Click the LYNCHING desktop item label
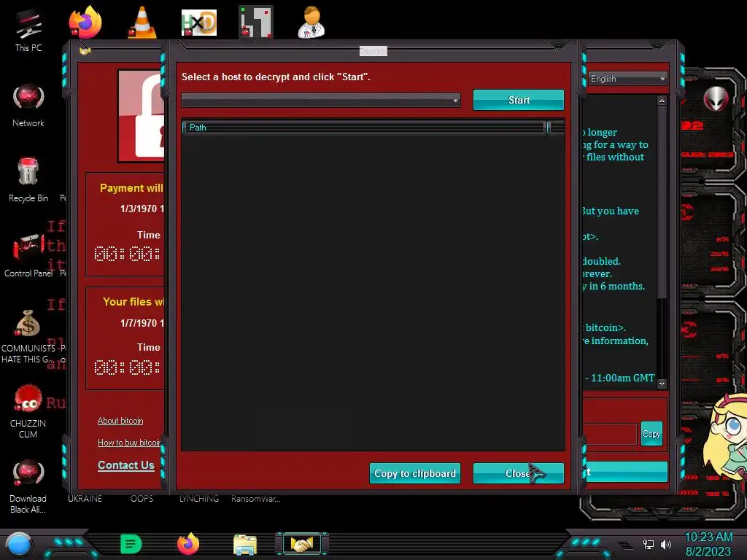 tap(199, 499)
